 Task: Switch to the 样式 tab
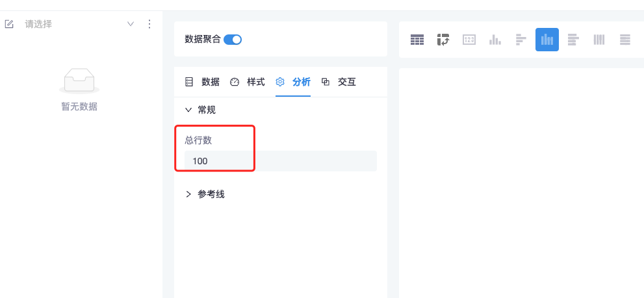click(247, 82)
